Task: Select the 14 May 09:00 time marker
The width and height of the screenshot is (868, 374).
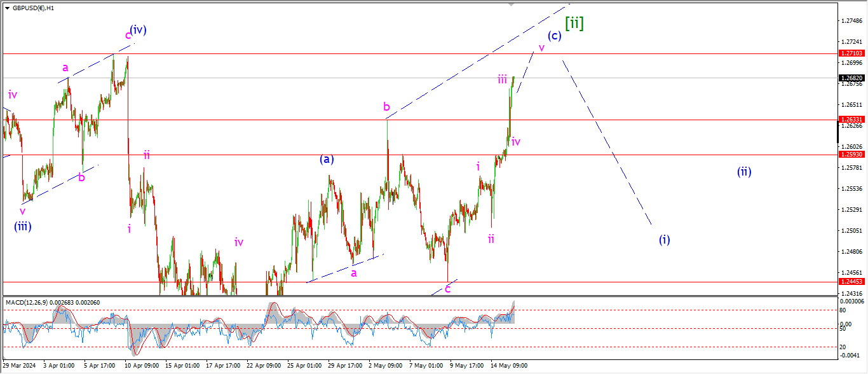Action: [508, 366]
